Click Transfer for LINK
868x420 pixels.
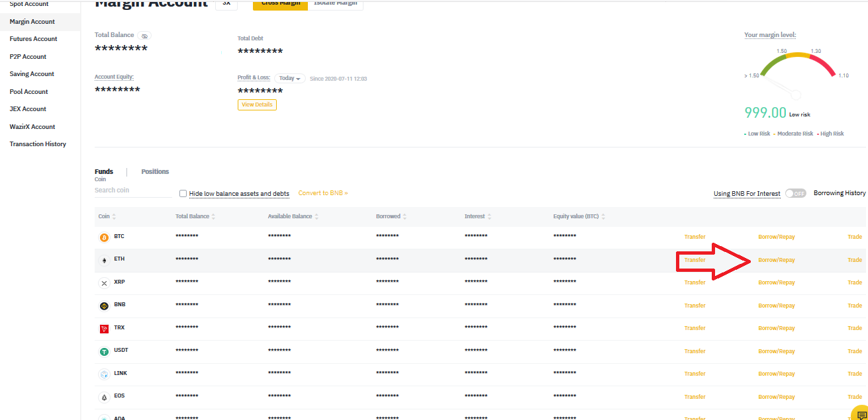tap(695, 374)
